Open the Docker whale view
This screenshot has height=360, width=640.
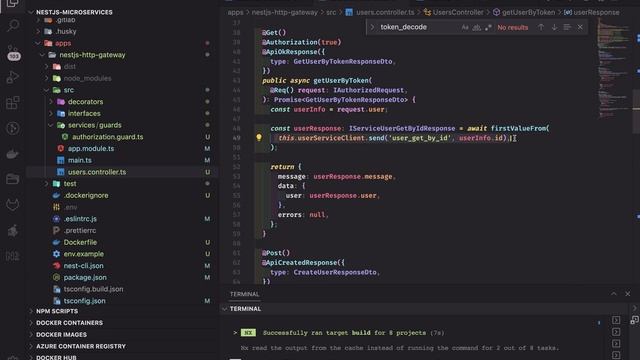(x=13, y=154)
